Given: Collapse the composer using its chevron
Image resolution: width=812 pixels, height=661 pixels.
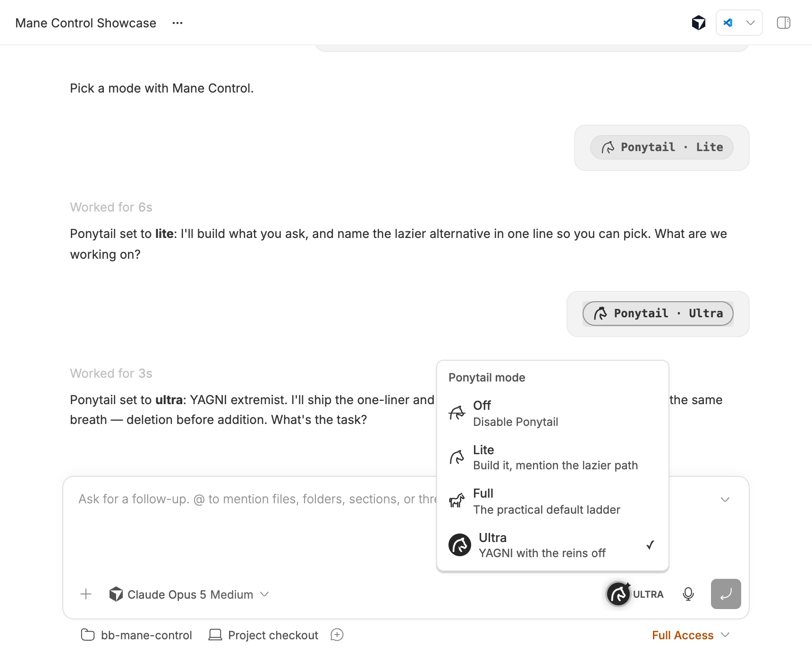Looking at the screenshot, I should 725,500.
